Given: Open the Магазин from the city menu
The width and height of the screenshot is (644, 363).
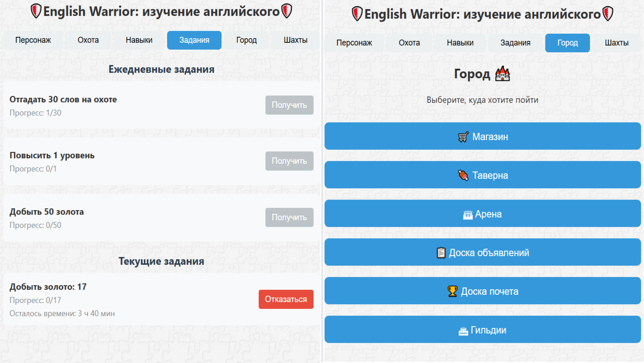Looking at the screenshot, I should pyautogui.click(x=482, y=136).
